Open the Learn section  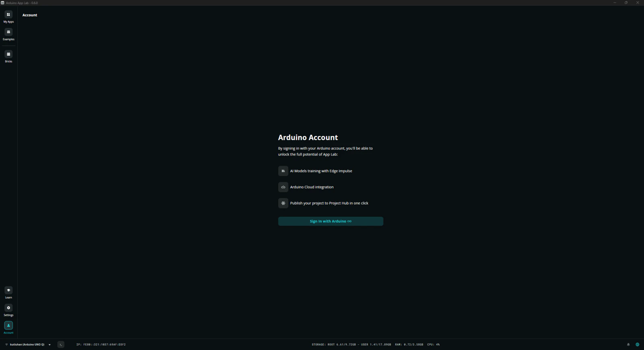8,292
